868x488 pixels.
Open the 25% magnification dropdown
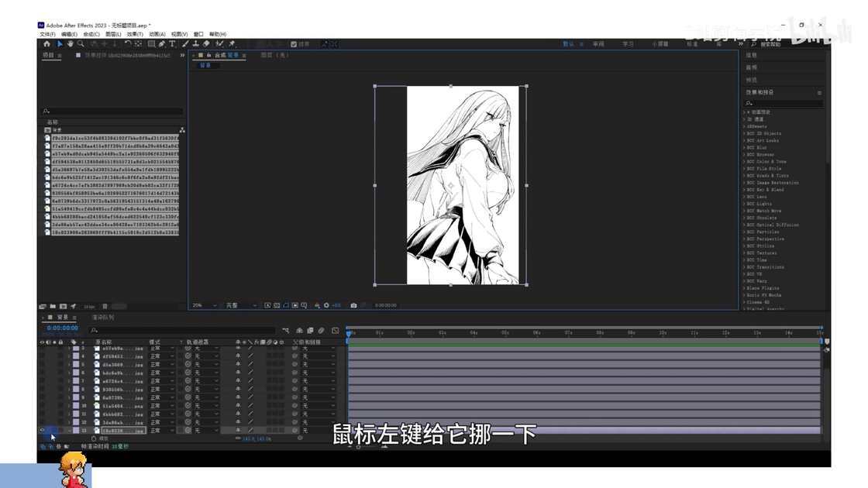pyautogui.click(x=205, y=305)
